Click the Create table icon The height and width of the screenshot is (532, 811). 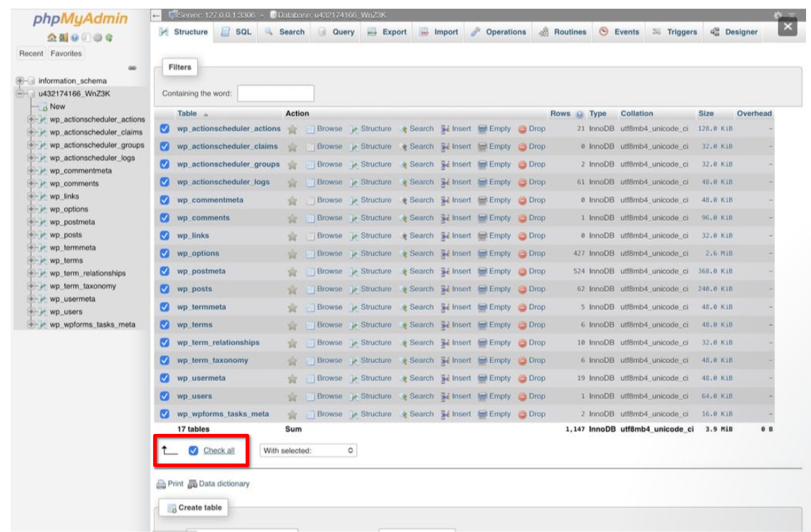point(172,508)
